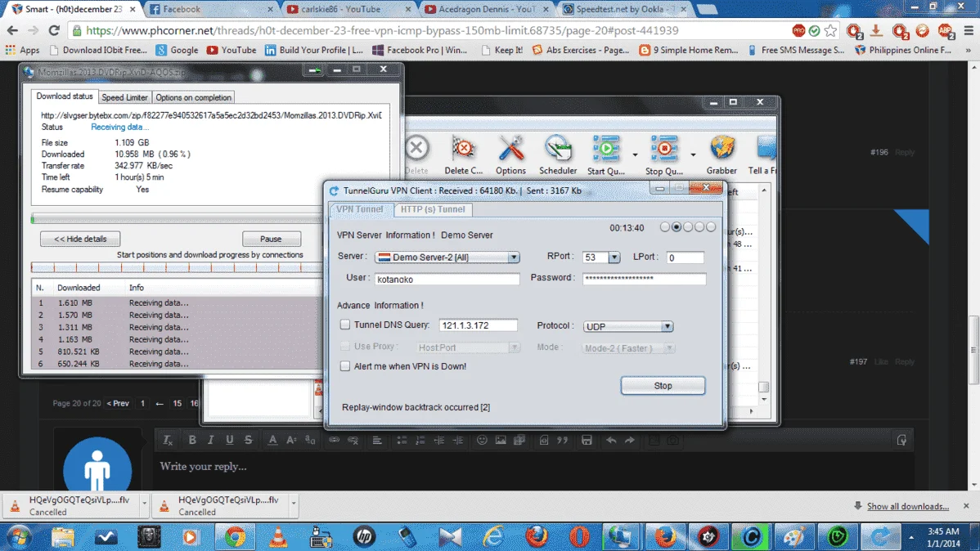
Task: Click the Show all downloads link
Action: click(x=907, y=506)
